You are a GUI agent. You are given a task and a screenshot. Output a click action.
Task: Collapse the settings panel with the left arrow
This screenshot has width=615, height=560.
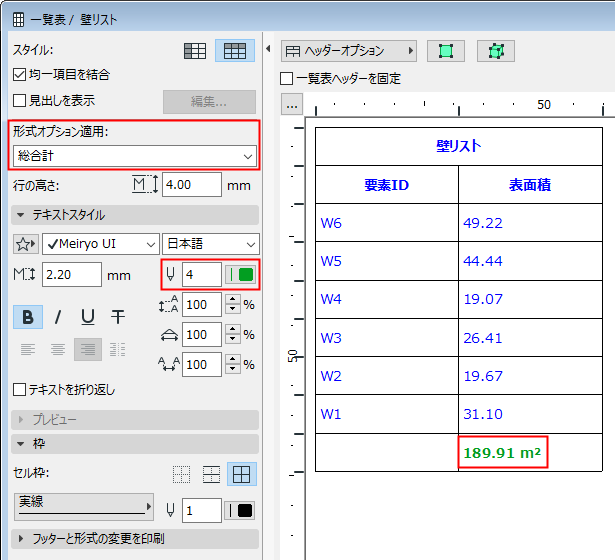[x=268, y=49]
